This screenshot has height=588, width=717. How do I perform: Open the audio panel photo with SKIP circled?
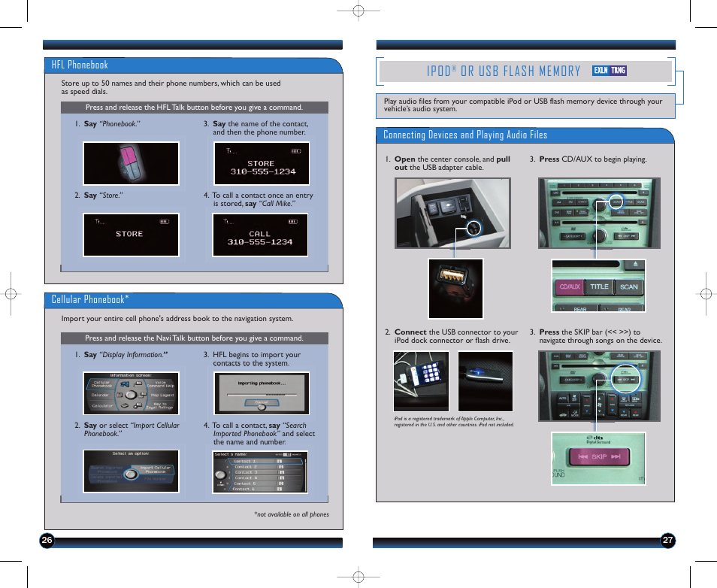click(x=599, y=386)
